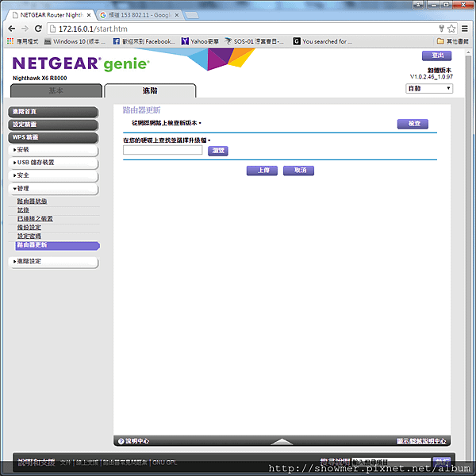This screenshot has height=476, width=476.
Task: Close the Google 802.11 search tab
Action: 177,15
